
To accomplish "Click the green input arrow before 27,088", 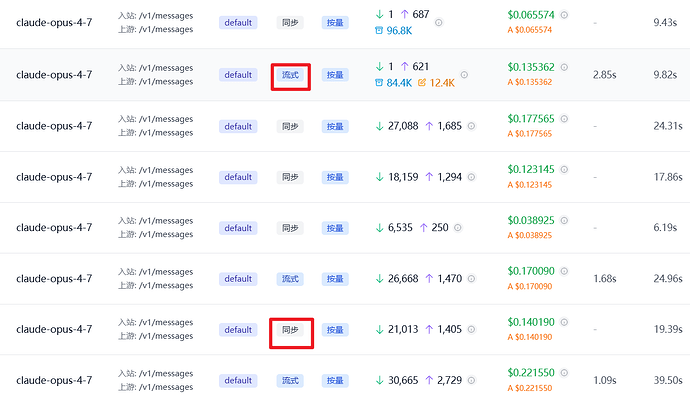I will [x=379, y=126].
